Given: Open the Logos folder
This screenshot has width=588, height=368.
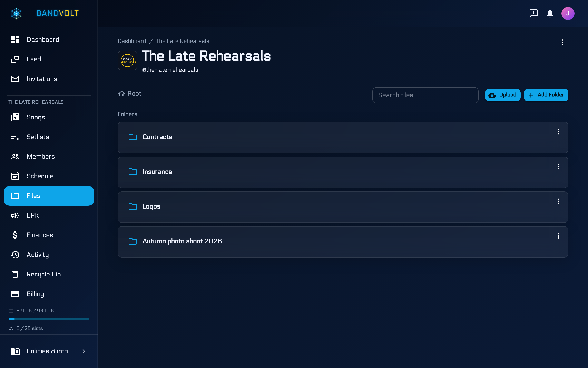Looking at the screenshot, I should coord(343,207).
